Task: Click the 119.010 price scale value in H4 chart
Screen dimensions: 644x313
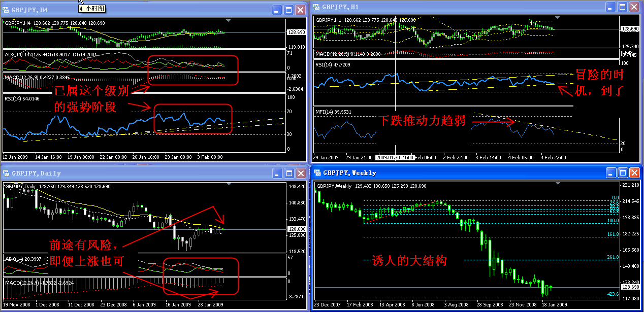Action: [x=297, y=47]
